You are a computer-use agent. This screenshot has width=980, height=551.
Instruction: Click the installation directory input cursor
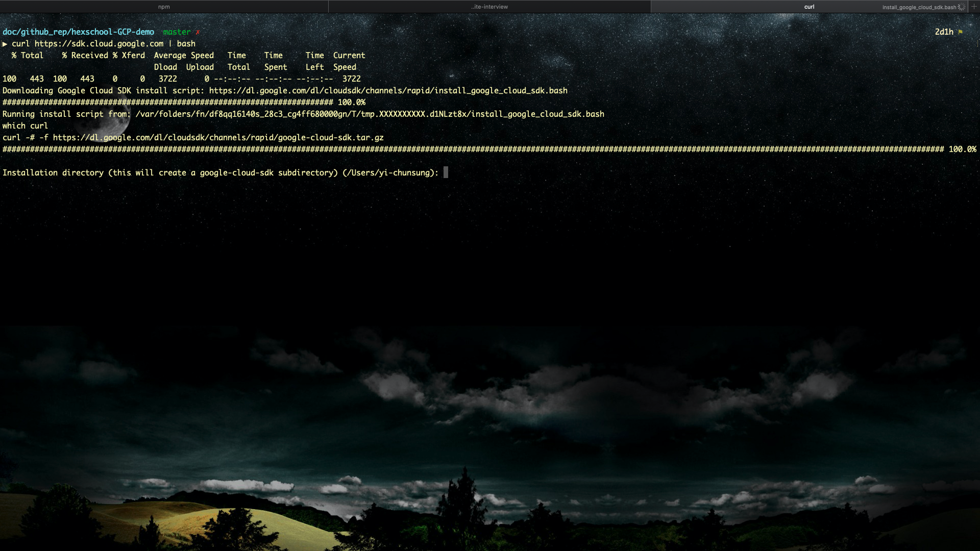[x=446, y=173]
